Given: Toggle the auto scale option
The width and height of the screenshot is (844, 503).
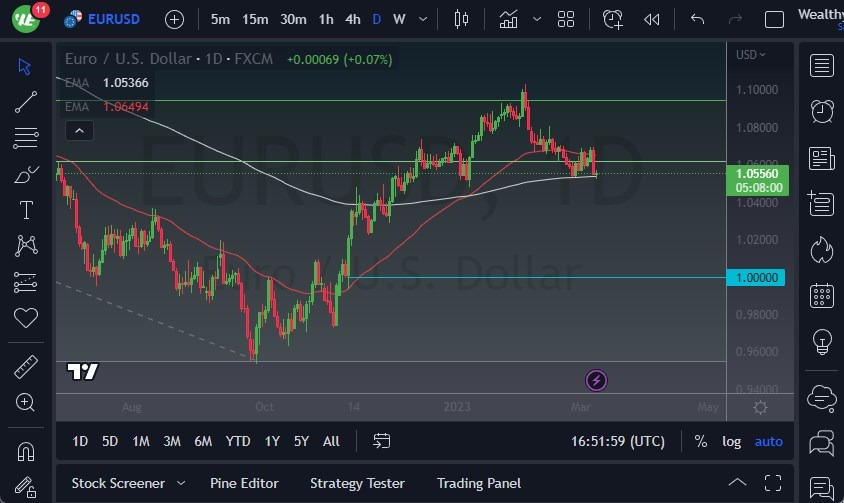Looking at the screenshot, I should [768, 441].
